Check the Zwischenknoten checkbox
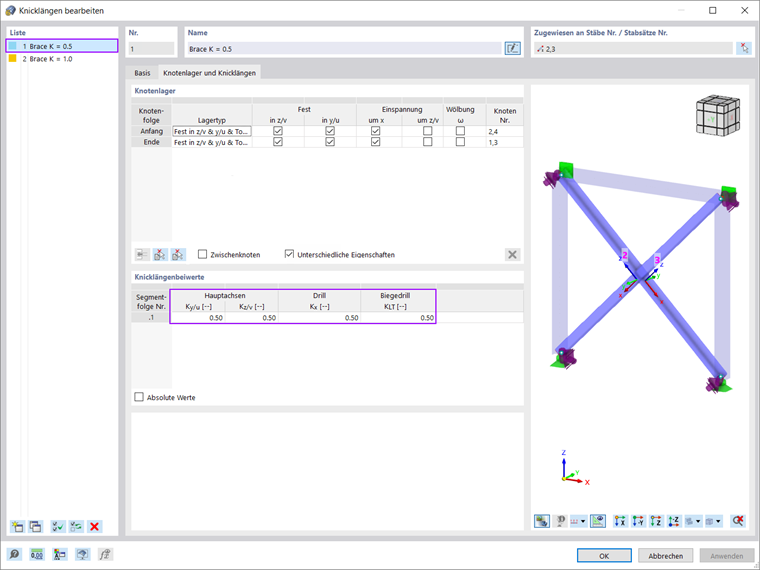The height and width of the screenshot is (570, 760). tap(203, 254)
